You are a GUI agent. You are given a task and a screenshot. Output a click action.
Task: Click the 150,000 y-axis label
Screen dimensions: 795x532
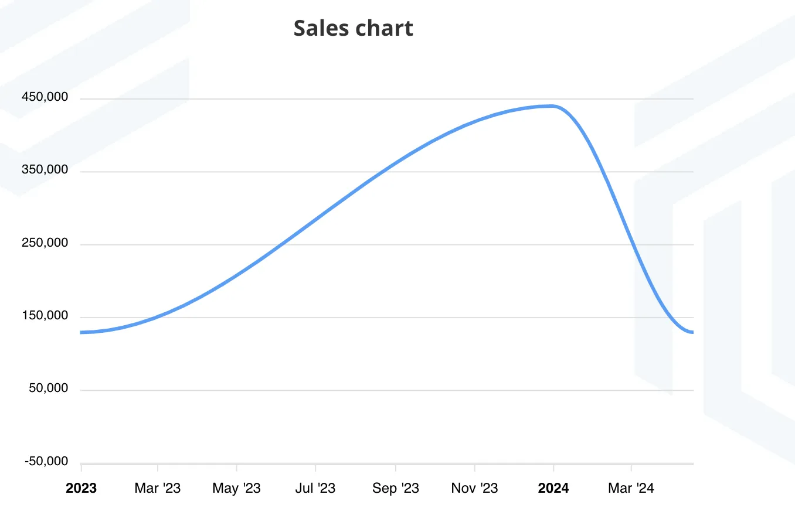(45, 316)
